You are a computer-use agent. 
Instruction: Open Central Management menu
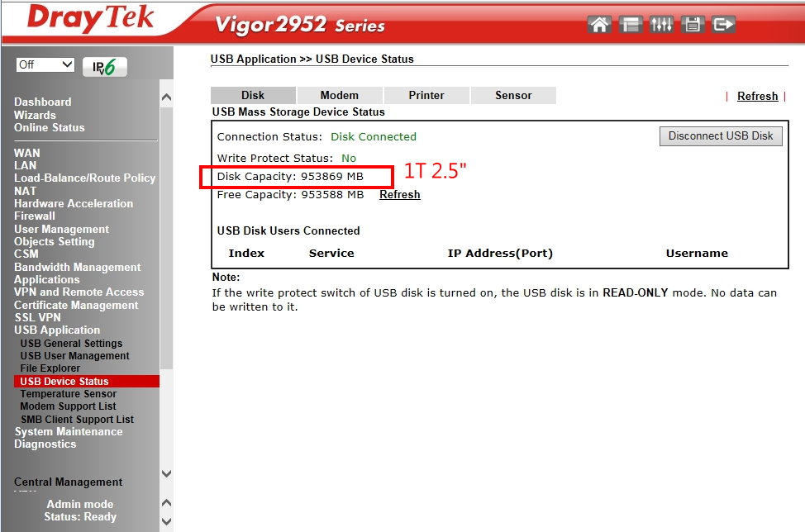[x=69, y=482]
